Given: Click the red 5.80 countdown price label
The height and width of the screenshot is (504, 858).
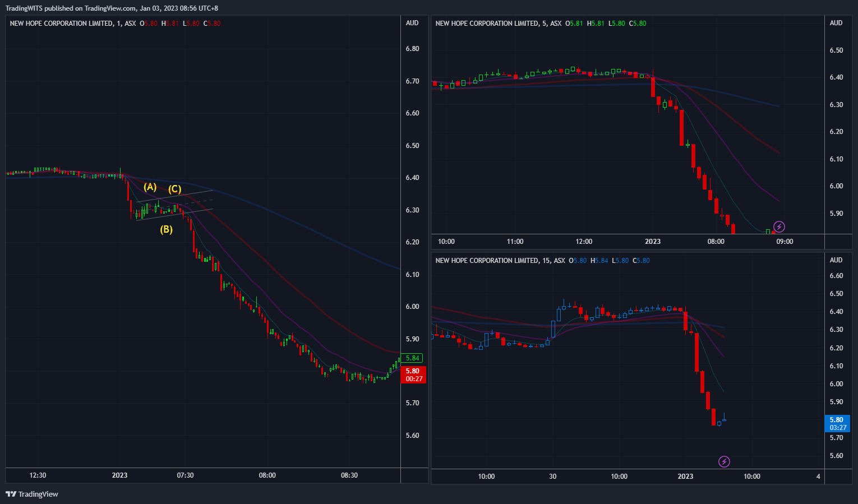Looking at the screenshot, I should click(x=414, y=375).
